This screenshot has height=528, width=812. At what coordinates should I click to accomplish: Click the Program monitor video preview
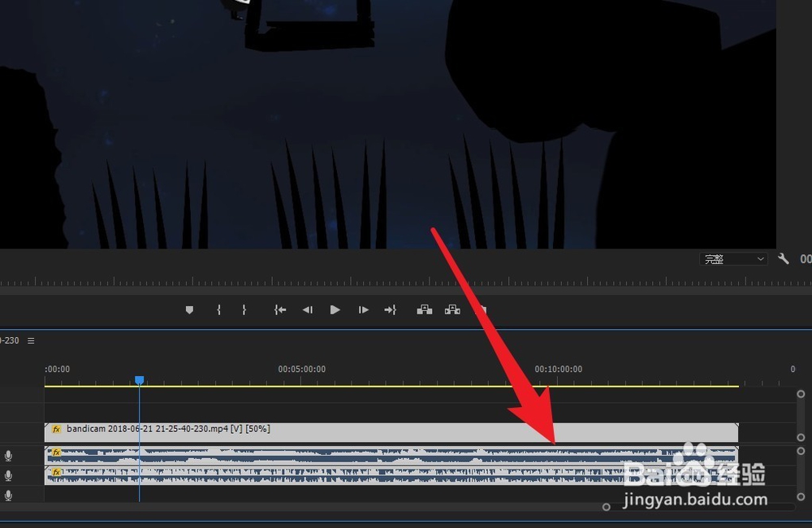[x=388, y=124]
